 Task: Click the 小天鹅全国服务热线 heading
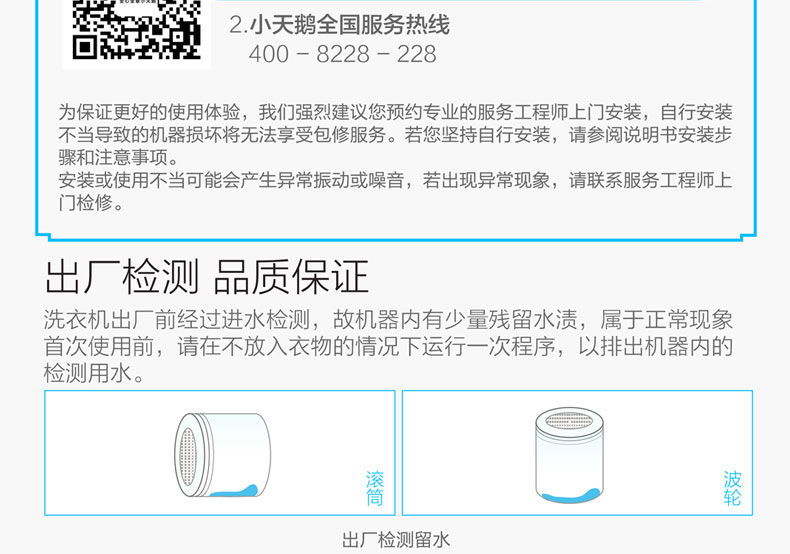tap(350, 25)
